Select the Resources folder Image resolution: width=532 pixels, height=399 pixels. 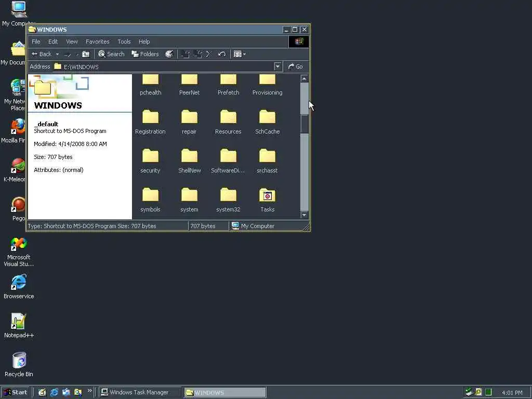229,122
